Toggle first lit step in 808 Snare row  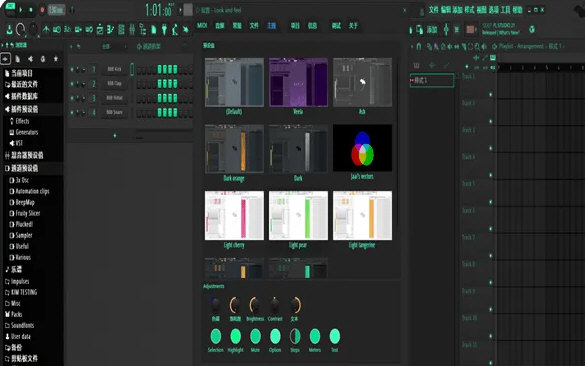coord(159,112)
